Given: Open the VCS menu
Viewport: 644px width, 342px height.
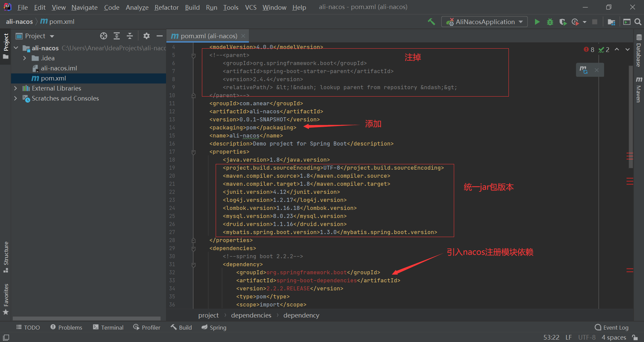Looking at the screenshot, I should pyautogui.click(x=251, y=7).
